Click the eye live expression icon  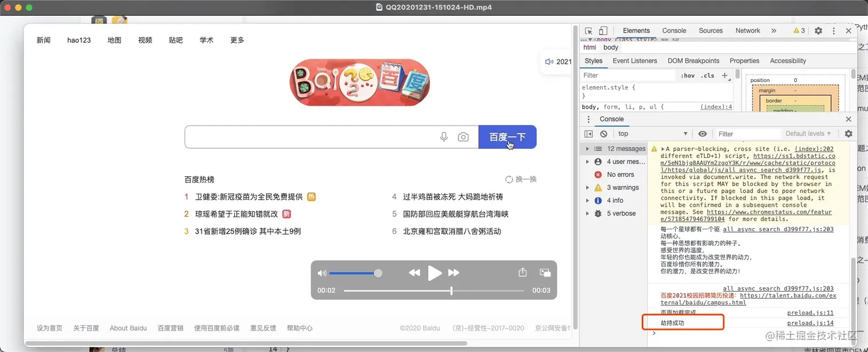(x=702, y=134)
